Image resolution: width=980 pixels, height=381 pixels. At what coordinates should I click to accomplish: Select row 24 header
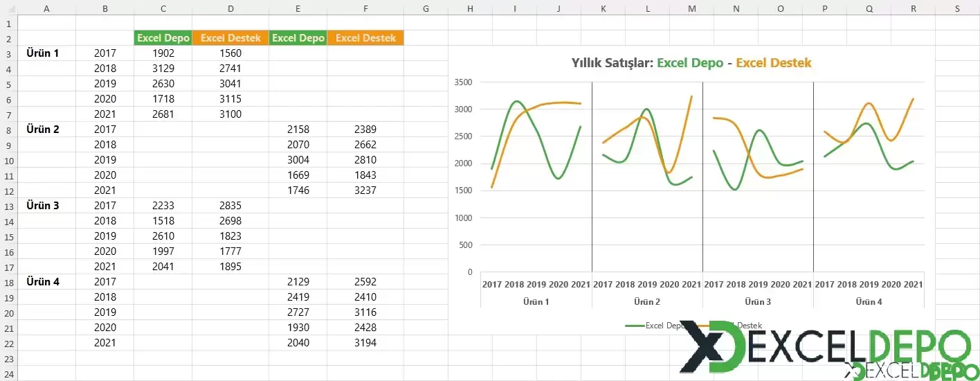tap(8, 373)
